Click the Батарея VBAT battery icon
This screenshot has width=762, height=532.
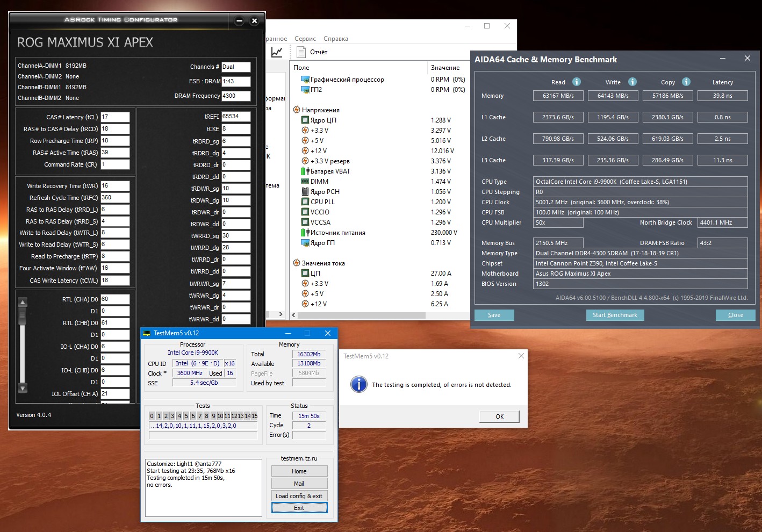(305, 171)
